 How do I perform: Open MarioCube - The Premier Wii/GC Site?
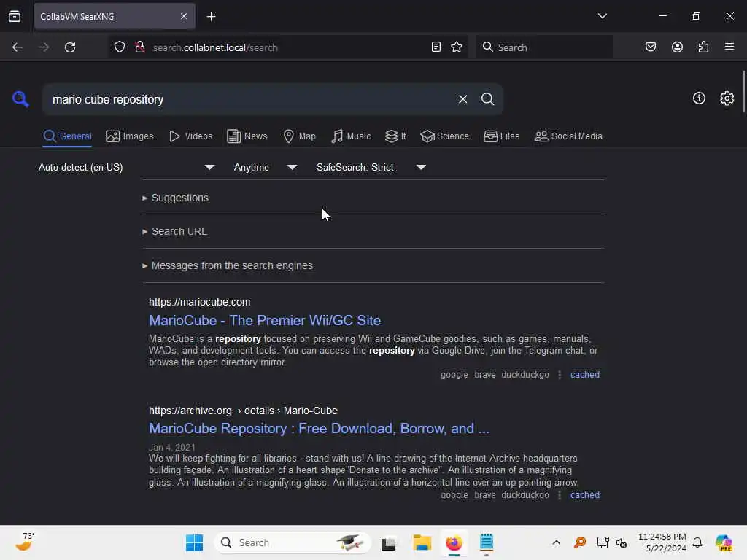(x=265, y=321)
